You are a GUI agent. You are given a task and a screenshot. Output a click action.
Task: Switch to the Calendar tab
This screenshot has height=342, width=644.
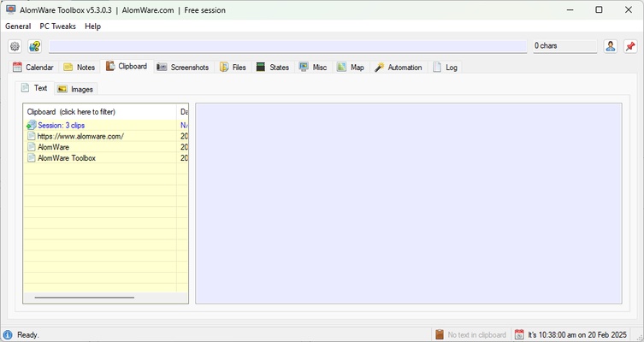point(33,68)
